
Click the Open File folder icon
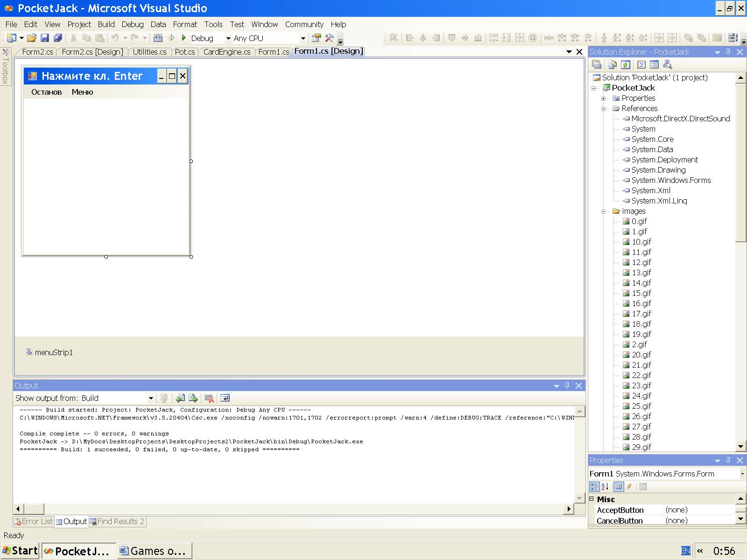(x=31, y=38)
